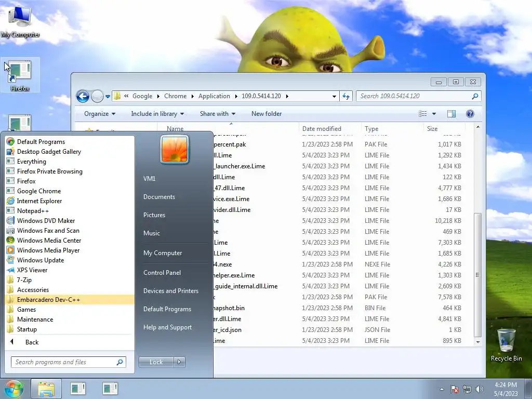Open Windows Update from the start menu
The height and width of the screenshot is (399, 532).
[x=41, y=260]
